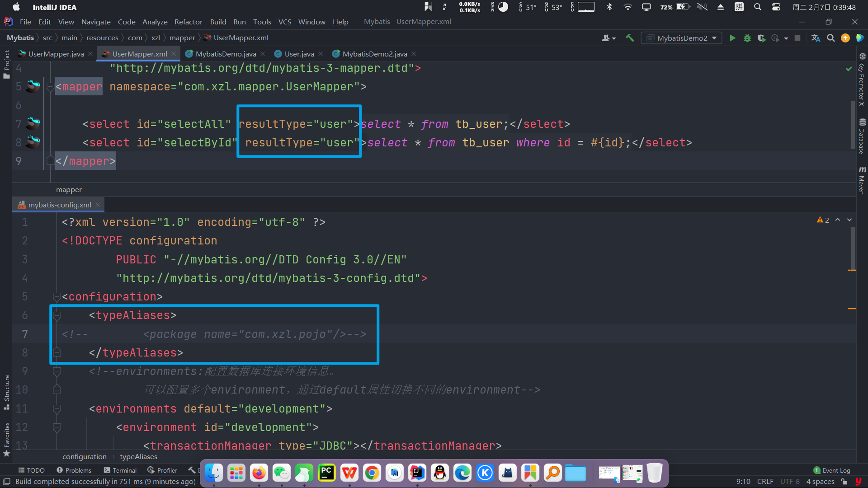Open the Translate icon in toolbar
This screenshot has height=488, width=868.
tap(816, 38)
